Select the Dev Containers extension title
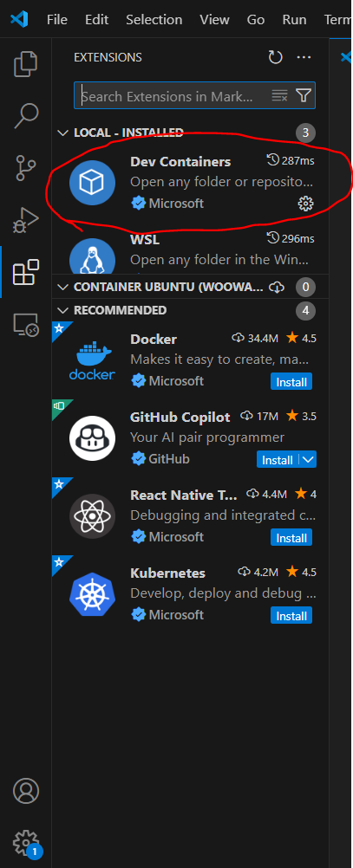Image resolution: width=353 pixels, height=868 pixels. tap(180, 162)
